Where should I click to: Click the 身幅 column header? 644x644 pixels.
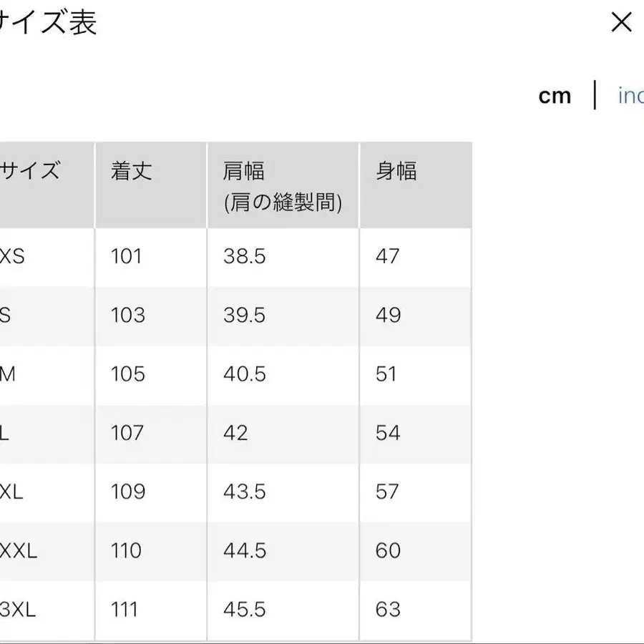tap(396, 170)
